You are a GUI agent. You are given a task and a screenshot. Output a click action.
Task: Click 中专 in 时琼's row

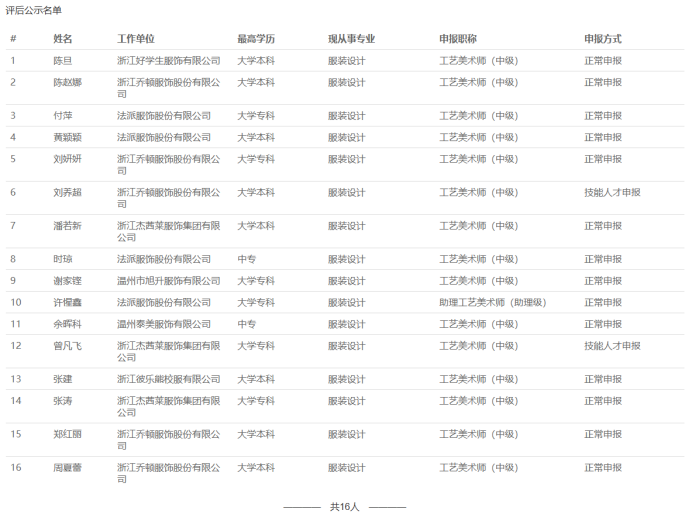click(x=246, y=259)
